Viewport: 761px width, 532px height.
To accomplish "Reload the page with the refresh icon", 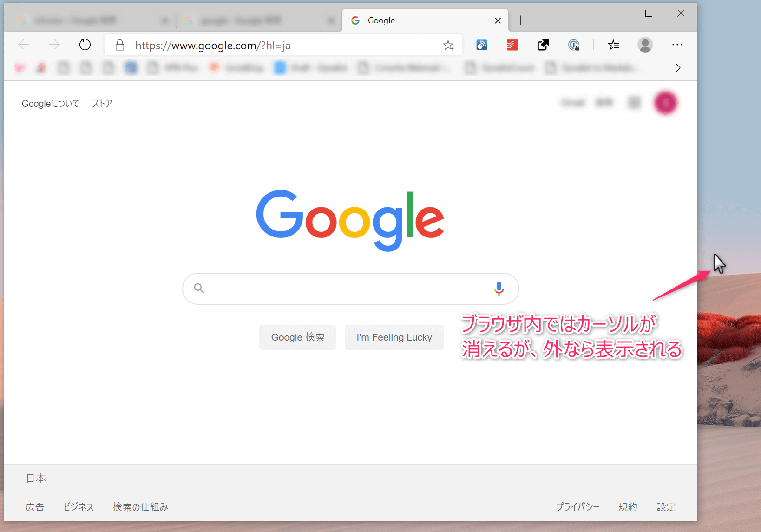I will pyautogui.click(x=85, y=45).
